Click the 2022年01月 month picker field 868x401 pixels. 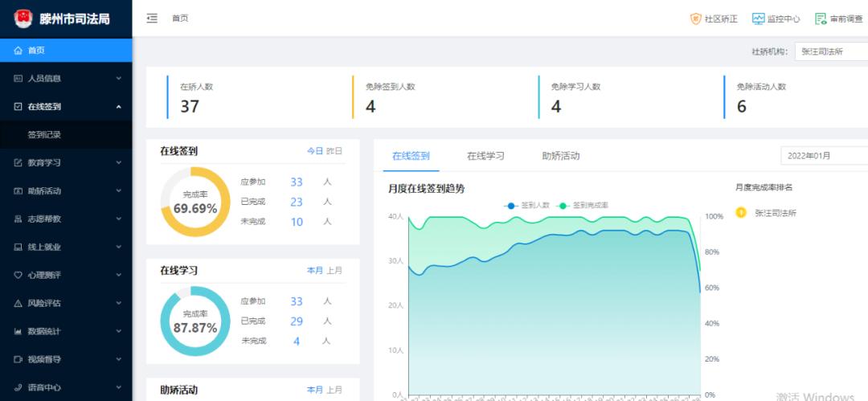(823, 156)
